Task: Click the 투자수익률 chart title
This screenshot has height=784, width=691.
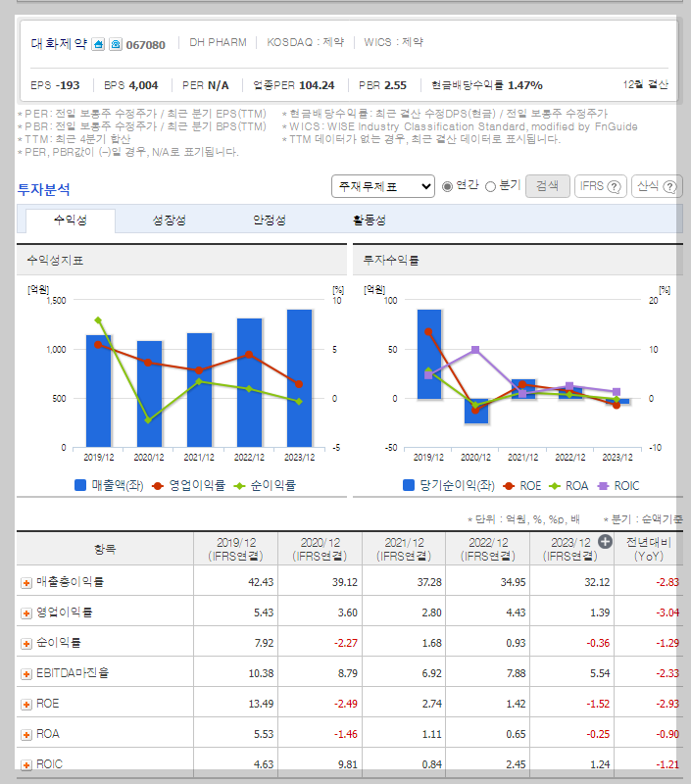Action: [x=391, y=260]
